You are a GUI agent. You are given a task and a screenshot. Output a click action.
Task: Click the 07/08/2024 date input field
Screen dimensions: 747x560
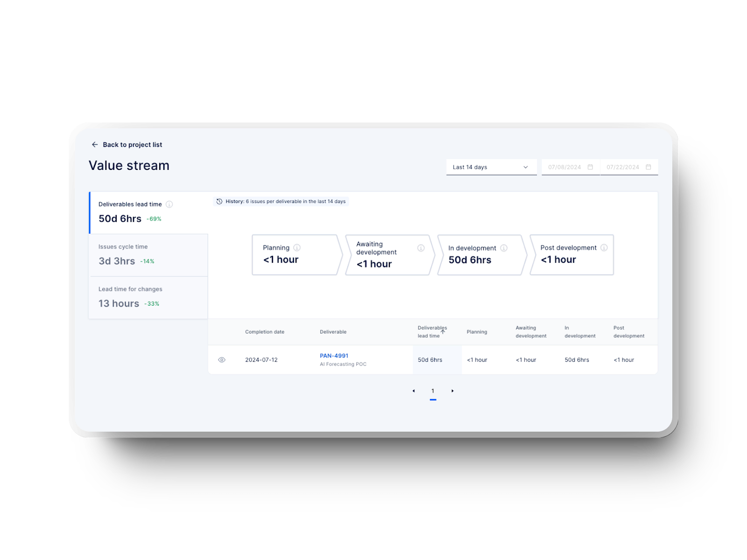coord(565,167)
